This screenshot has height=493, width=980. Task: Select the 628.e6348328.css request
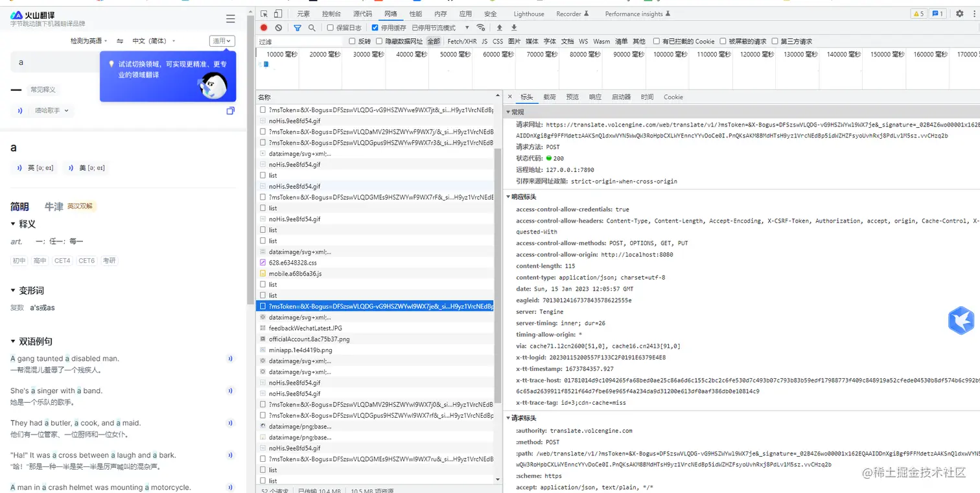pyautogui.click(x=375, y=263)
